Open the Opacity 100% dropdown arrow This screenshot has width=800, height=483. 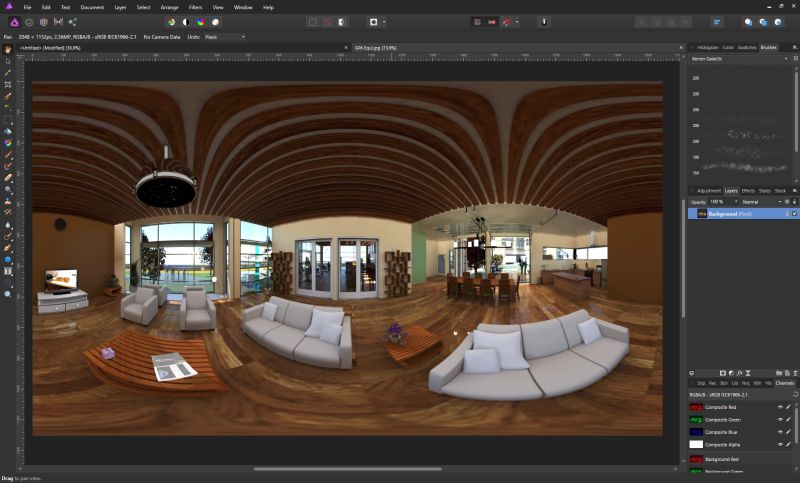(736, 202)
